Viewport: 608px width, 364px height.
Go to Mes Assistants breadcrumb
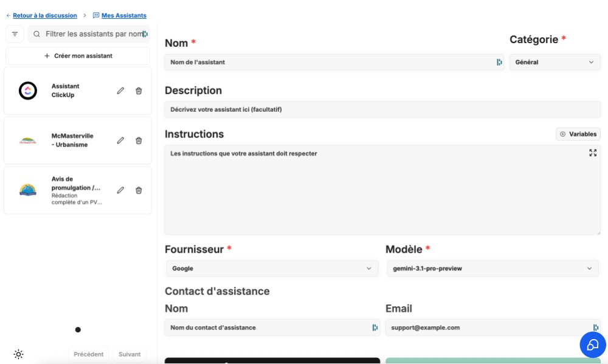pos(123,15)
